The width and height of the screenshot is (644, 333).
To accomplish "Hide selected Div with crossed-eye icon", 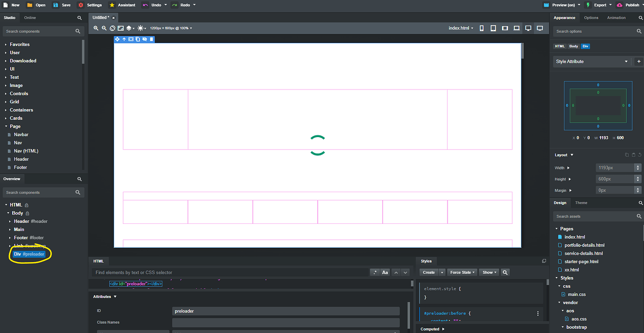I will [145, 39].
